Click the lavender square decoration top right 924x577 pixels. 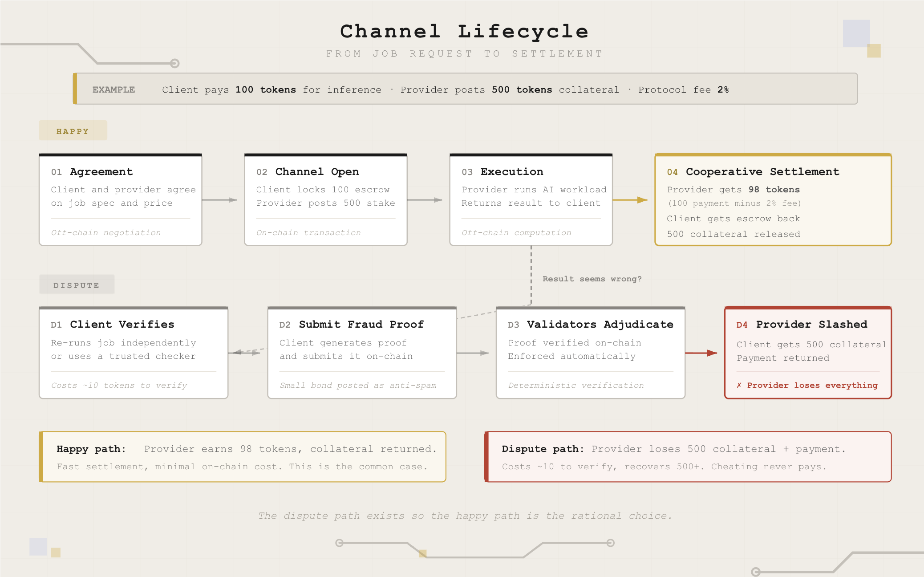coord(855,33)
